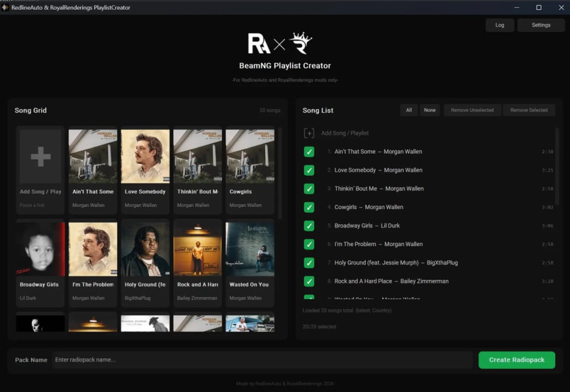Toggle the Rock and A Hard Place checkbox
The height and width of the screenshot is (392, 570).
tap(309, 281)
